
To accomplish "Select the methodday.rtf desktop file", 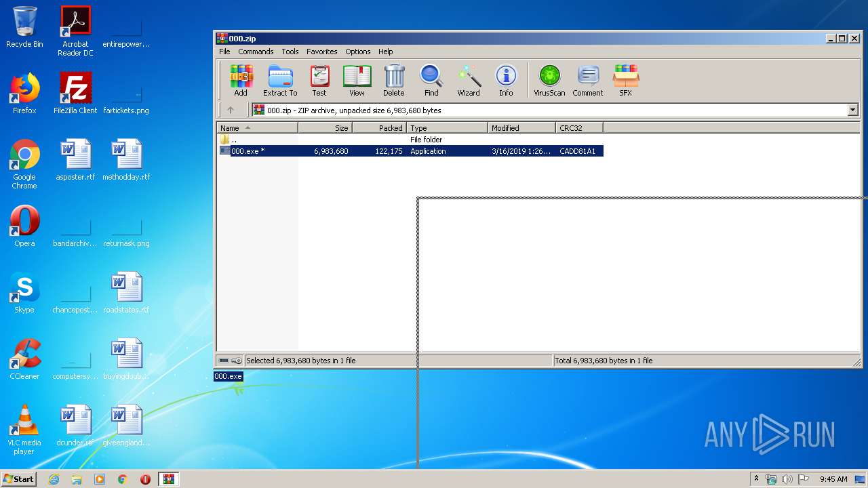I will [126, 160].
